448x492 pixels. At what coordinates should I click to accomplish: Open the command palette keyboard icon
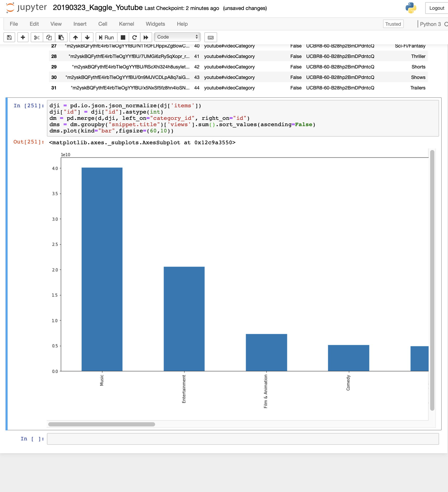point(211,37)
